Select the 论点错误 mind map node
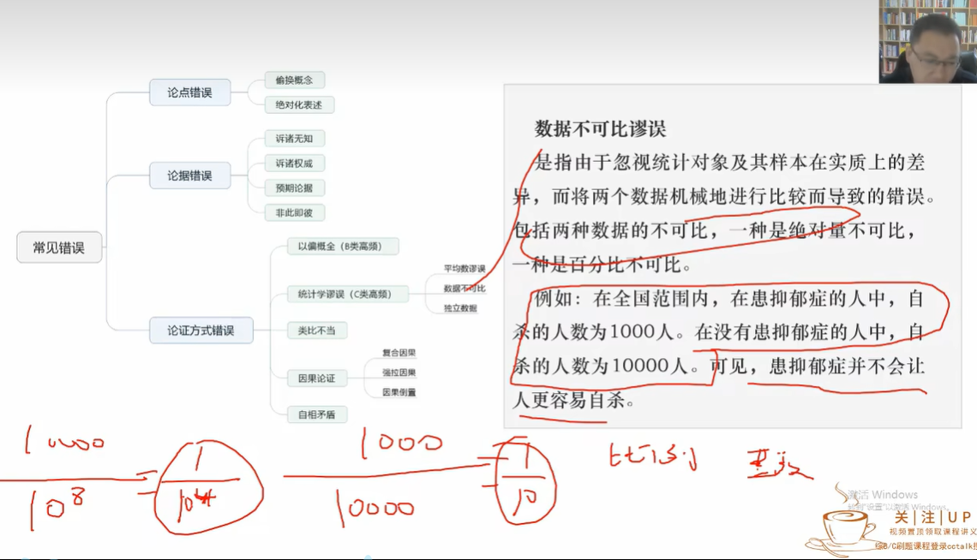Screen dimensions: 977x560 point(189,92)
